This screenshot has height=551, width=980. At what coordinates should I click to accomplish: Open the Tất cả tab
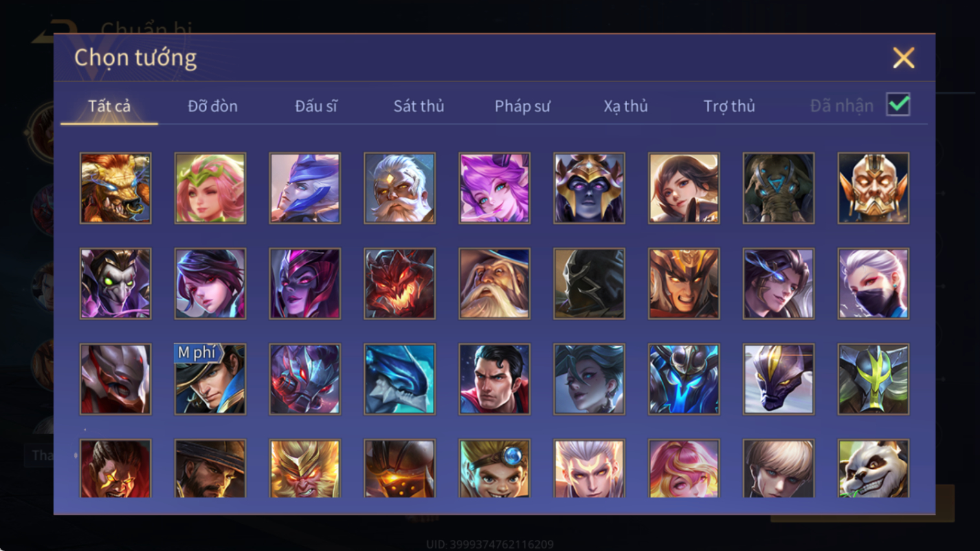tap(109, 106)
